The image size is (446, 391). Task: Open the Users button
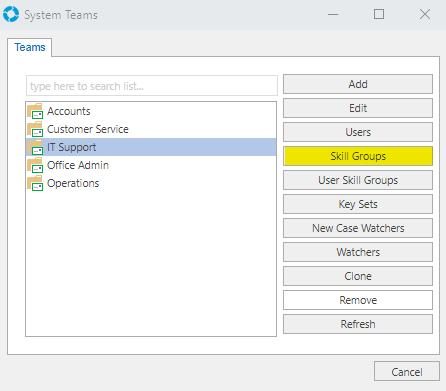358,132
